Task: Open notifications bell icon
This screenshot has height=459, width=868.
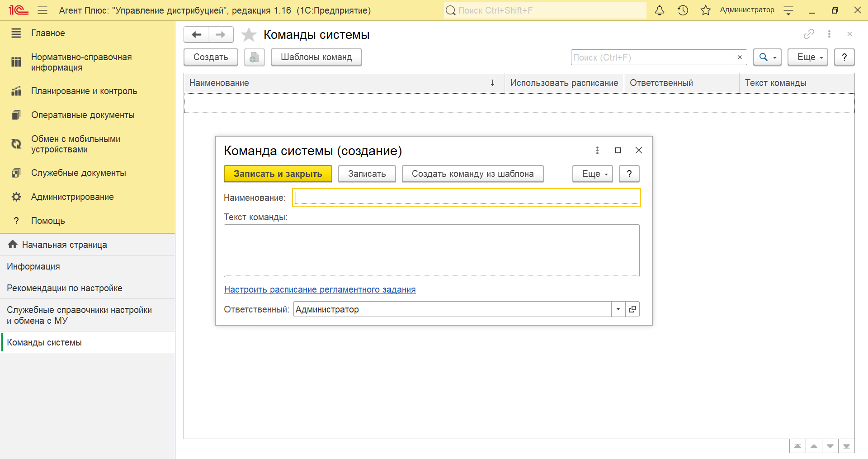Action: tap(660, 10)
